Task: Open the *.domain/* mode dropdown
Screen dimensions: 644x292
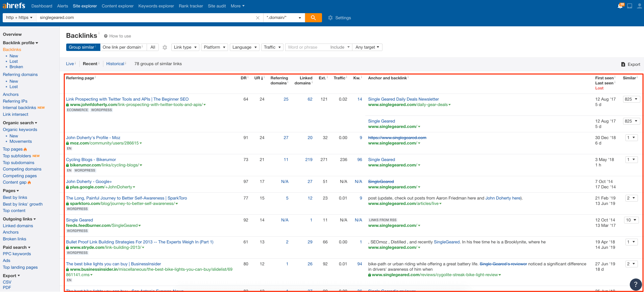Action: 284,18
